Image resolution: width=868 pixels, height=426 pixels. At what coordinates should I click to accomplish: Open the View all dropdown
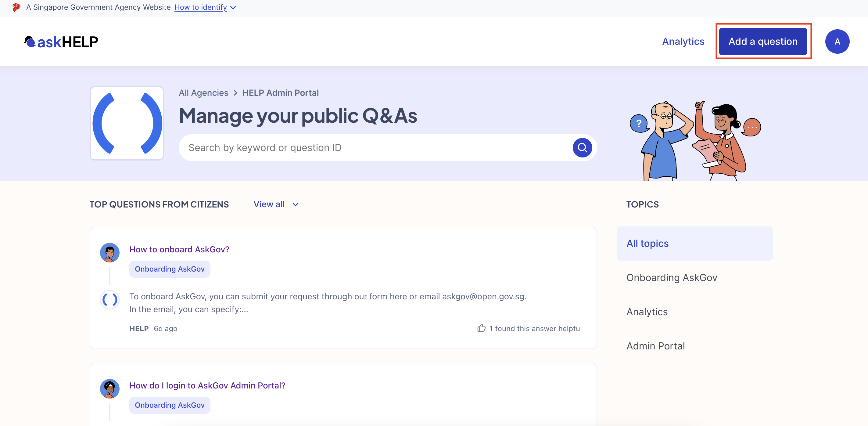pyautogui.click(x=269, y=204)
